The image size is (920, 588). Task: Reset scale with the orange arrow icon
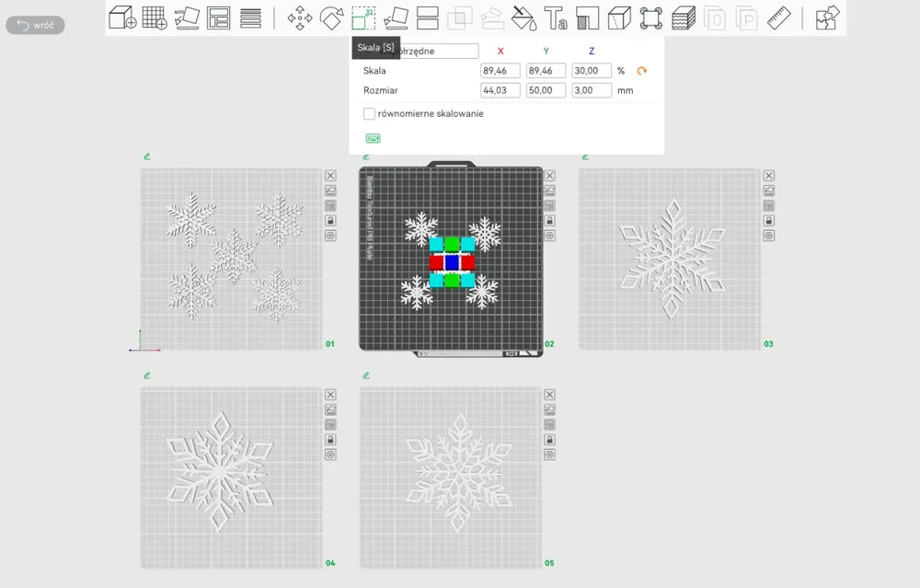click(x=642, y=71)
